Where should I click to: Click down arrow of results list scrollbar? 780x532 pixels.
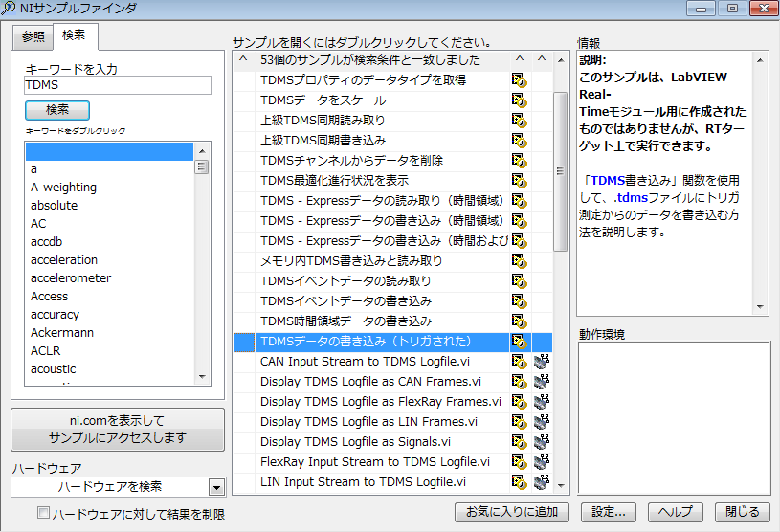click(561, 485)
